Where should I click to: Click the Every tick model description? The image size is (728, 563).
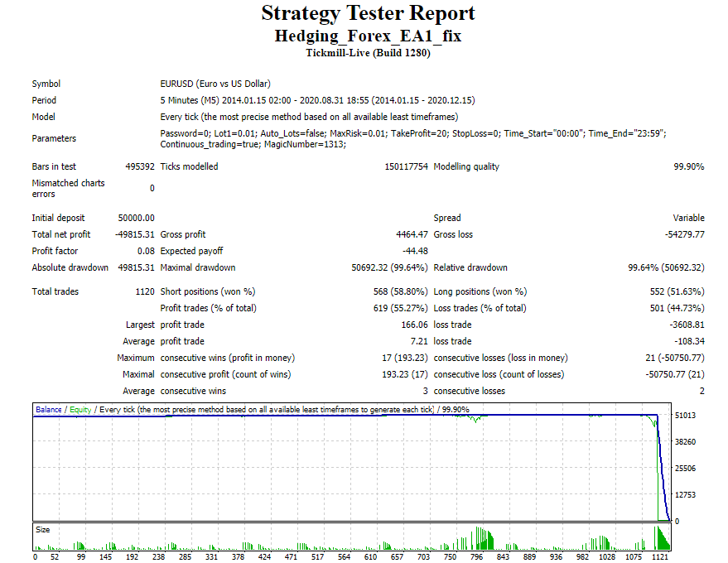[309, 117]
